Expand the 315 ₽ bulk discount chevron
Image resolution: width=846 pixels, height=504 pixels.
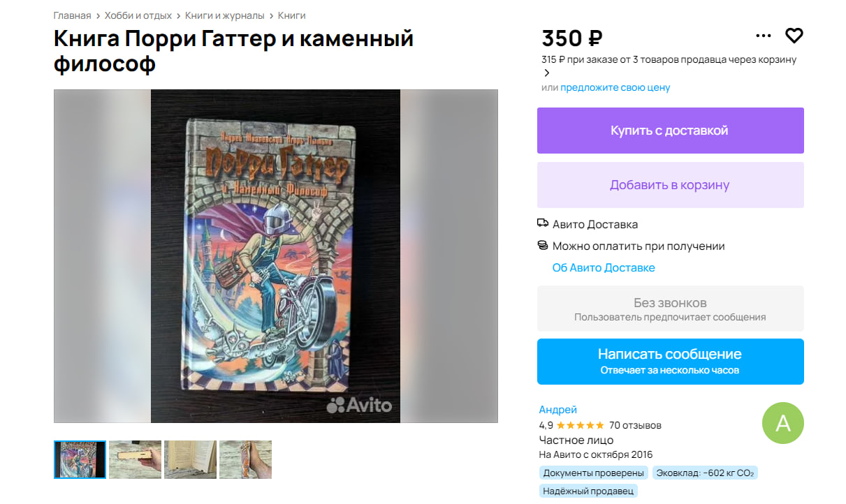pos(546,73)
